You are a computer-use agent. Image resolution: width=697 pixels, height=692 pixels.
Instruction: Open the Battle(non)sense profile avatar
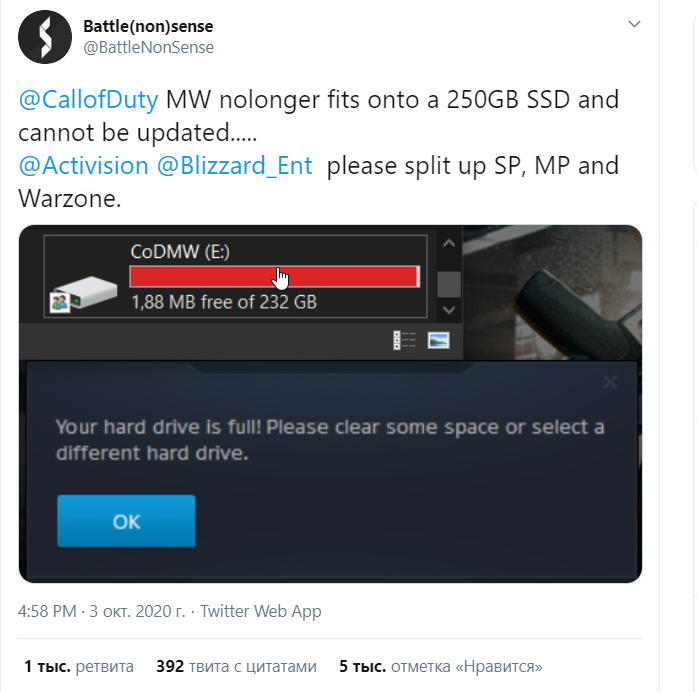tap(44, 37)
